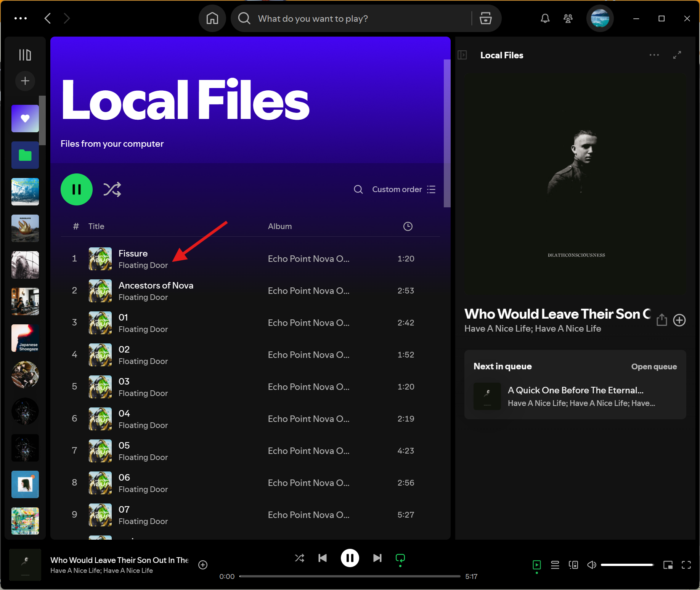This screenshot has height=590, width=700.
Task: Sort by the Album column header
Action: (x=280, y=226)
